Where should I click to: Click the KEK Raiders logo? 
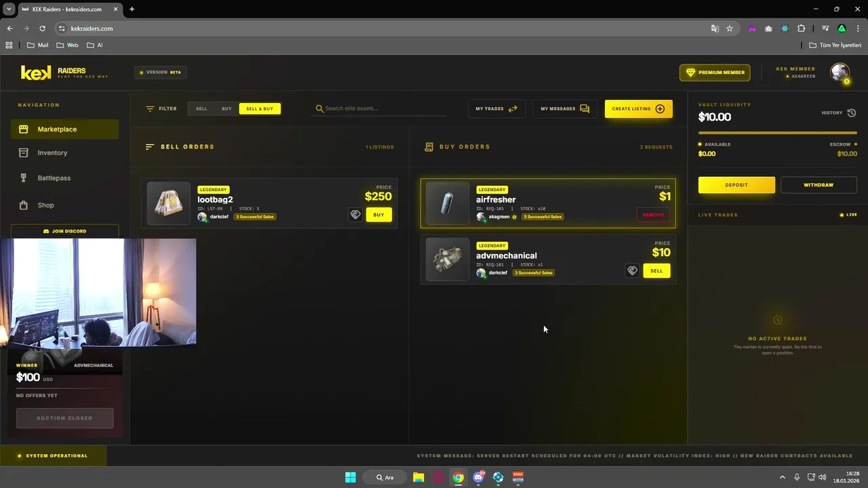(x=64, y=73)
